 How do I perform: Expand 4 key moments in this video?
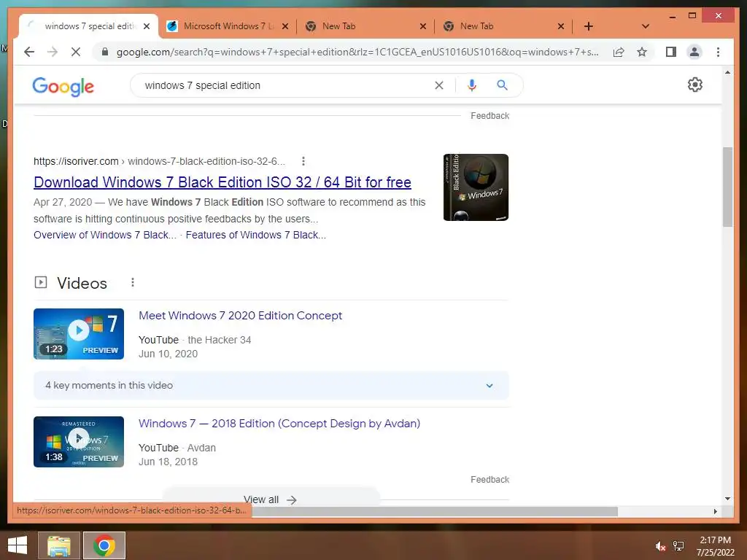(271, 385)
